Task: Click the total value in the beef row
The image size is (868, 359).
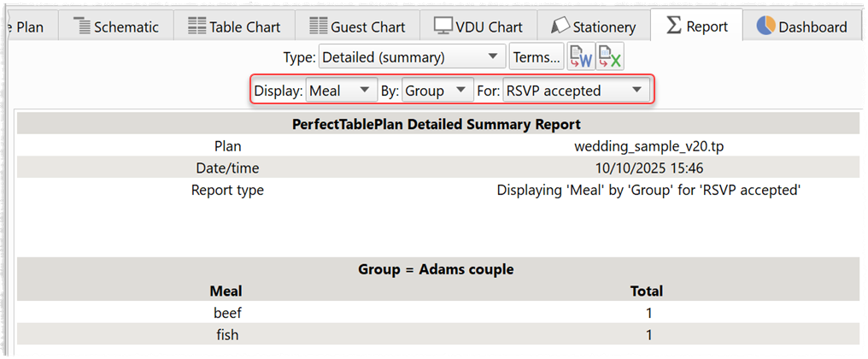Action: 648,313
